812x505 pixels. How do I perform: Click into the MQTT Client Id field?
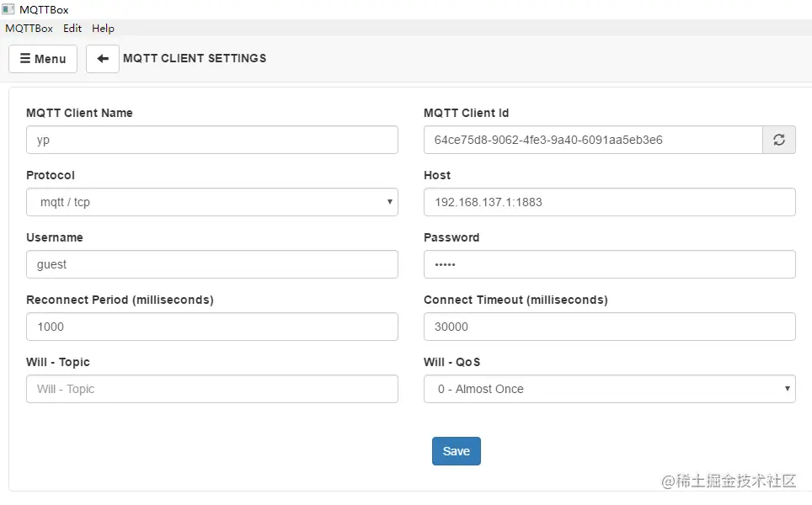[x=592, y=141]
